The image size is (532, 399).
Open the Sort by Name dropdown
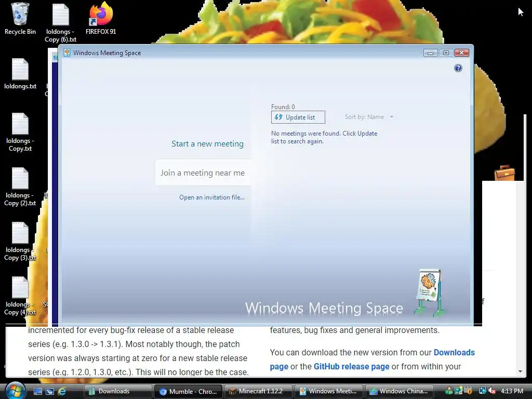(x=369, y=117)
